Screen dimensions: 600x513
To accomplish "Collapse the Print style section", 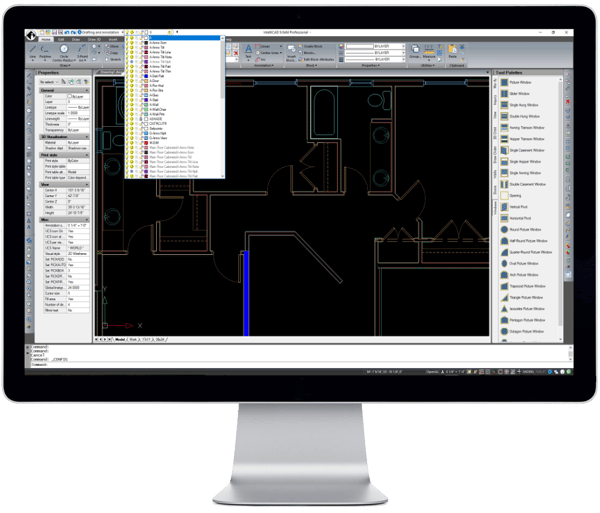I will pos(87,155).
